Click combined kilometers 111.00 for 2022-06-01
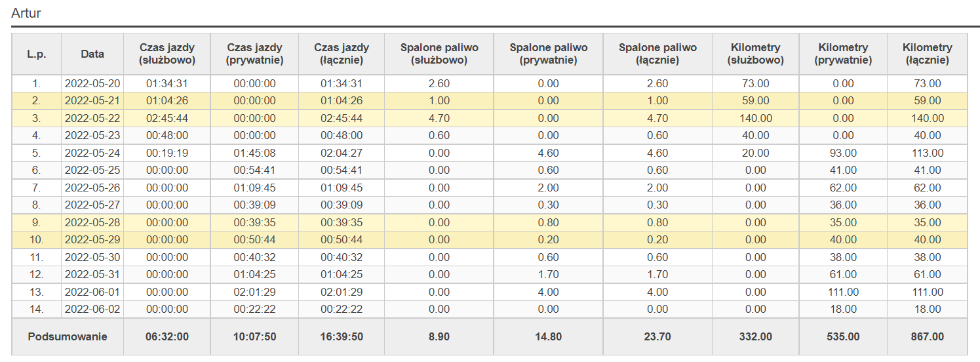The image size is (980, 362). pyautogui.click(x=927, y=292)
